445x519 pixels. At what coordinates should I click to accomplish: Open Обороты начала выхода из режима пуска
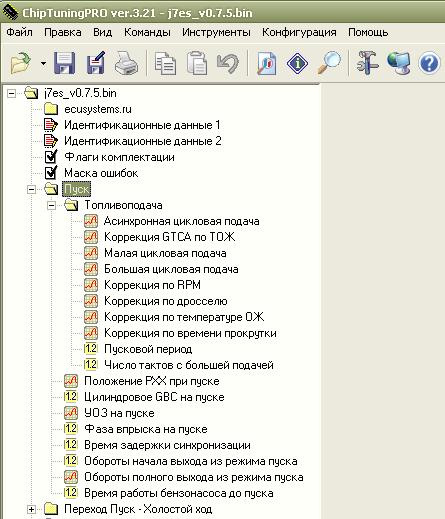tap(191, 461)
